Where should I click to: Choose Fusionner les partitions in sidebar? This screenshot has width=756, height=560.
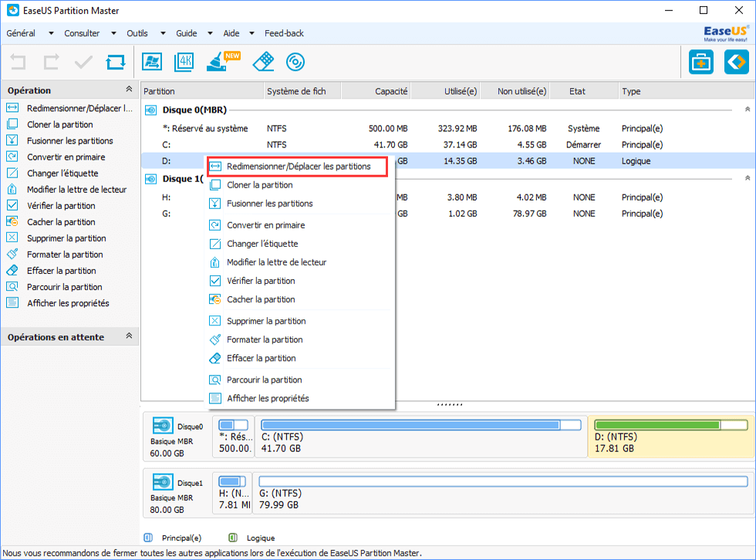pyautogui.click(x=60, y=140)
